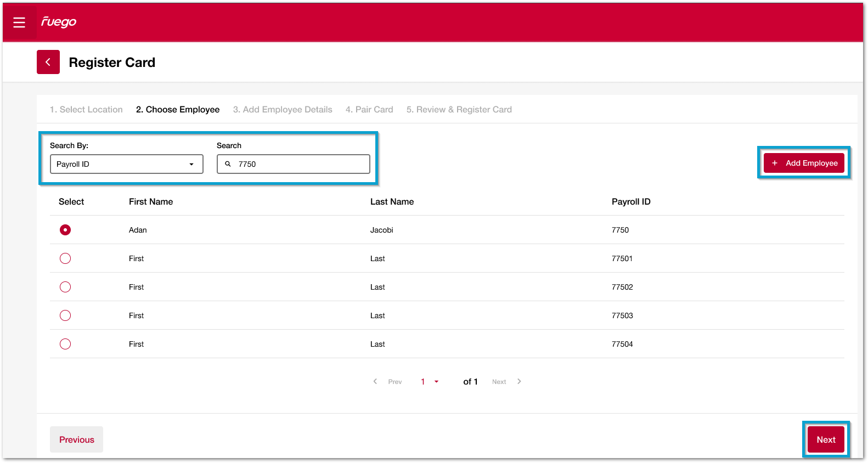The image size is (868, 463).
Task: Click the Add Employee button
Action: (804, 163)
